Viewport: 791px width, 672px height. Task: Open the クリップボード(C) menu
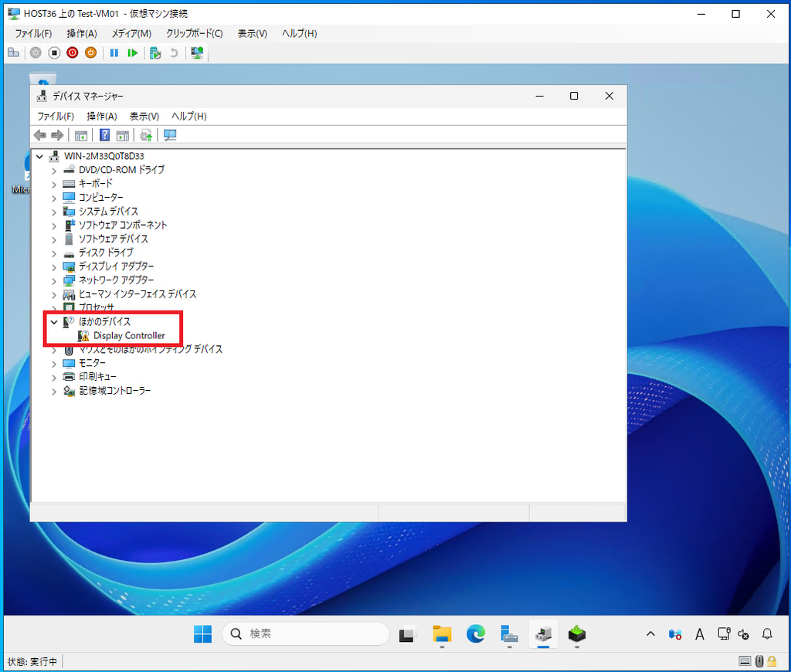pyautogui.click(x=194, y=33)
